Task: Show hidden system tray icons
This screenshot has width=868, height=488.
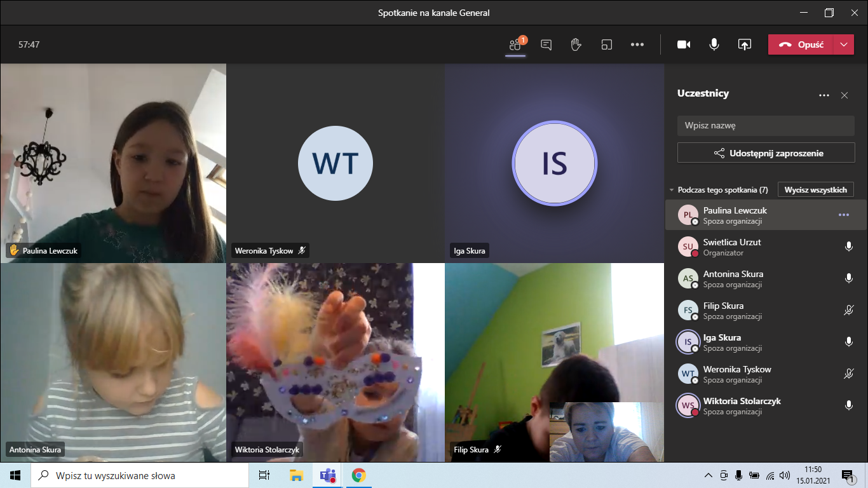Action: tap(709, 475)
